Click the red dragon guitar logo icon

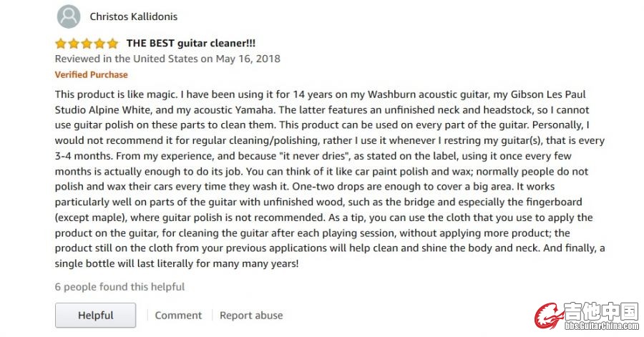[x=548, y=316]
